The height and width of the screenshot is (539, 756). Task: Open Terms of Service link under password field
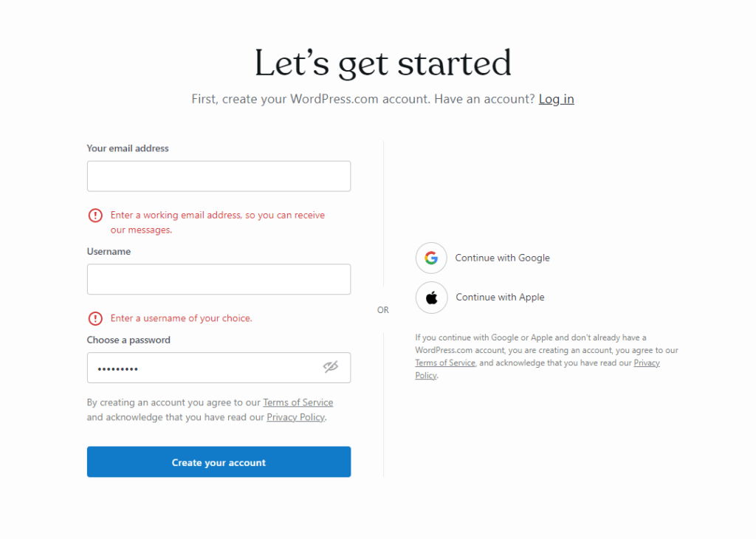(x=298, y=402)
